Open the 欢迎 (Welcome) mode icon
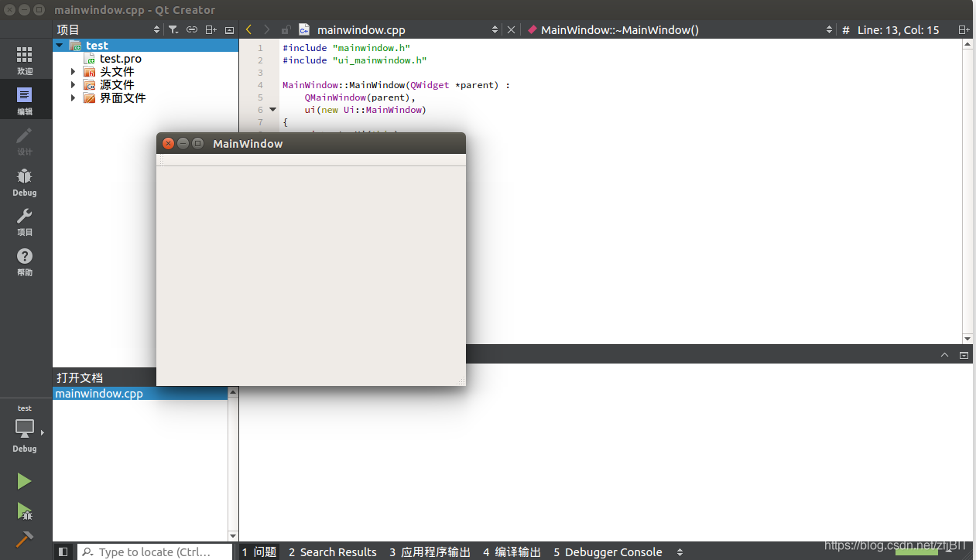 tap(24, 60)
